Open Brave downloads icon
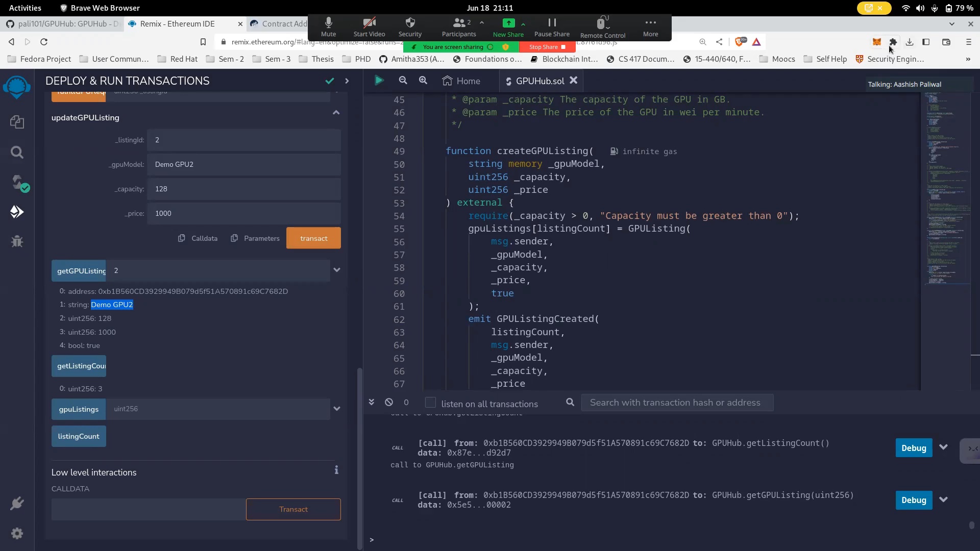 [x=909, y=42]
